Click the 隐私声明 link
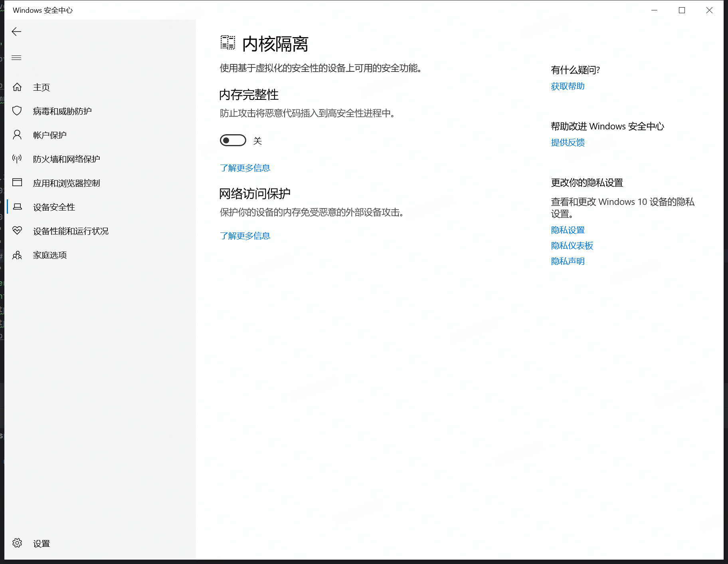The height and width of the screenshot is (564, 728). [x=568, y=261]
